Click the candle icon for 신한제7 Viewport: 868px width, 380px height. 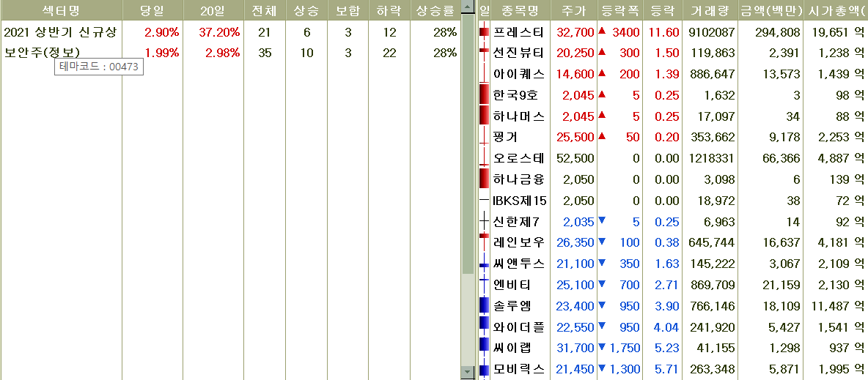coord(485,221)
